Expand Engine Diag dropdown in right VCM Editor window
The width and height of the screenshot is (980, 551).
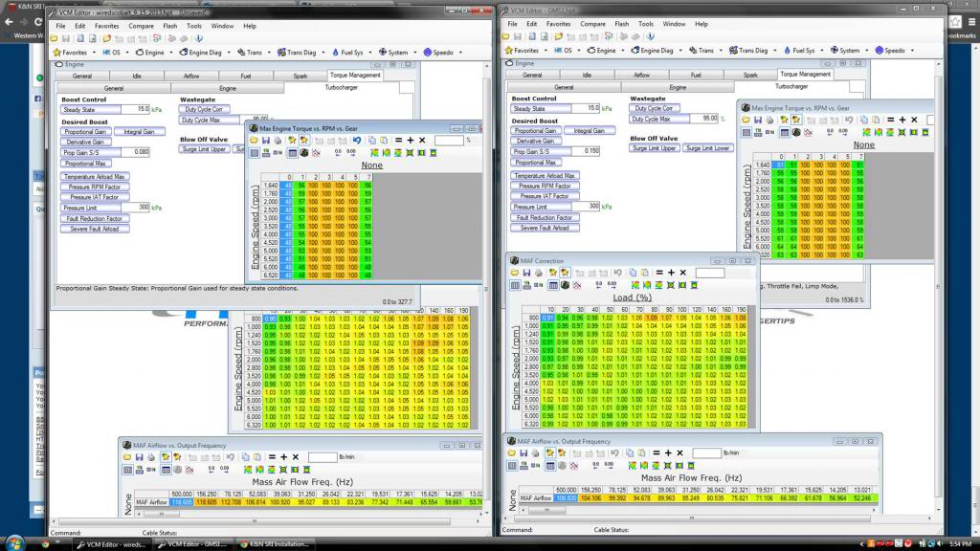click(x=680, y=51)
